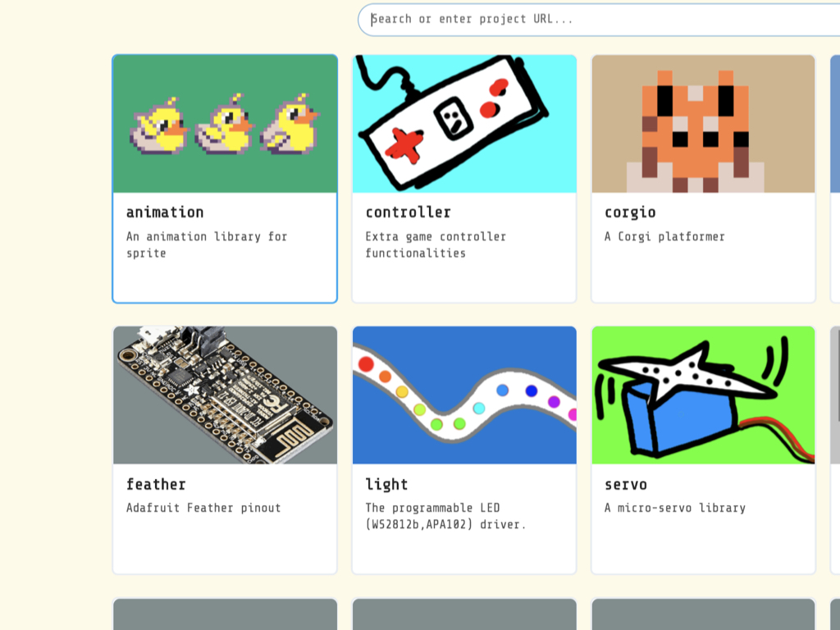Click 'Extra game controller functionalities' description
Viewport: 840px width, 630px height.
click(436, 244)
